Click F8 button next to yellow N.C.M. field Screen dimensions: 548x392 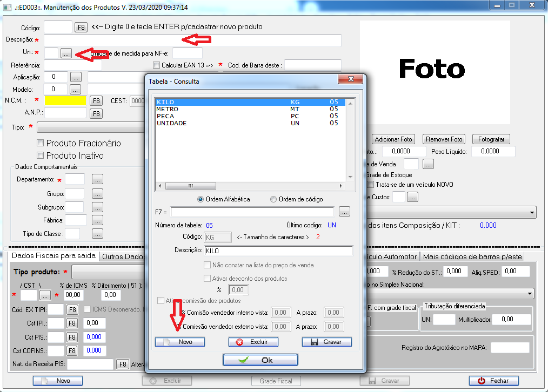[x=96, y=100]
